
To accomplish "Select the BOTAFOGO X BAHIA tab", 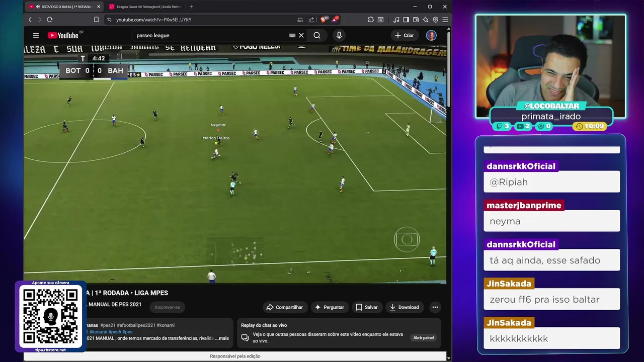I will tap(65, 7).
